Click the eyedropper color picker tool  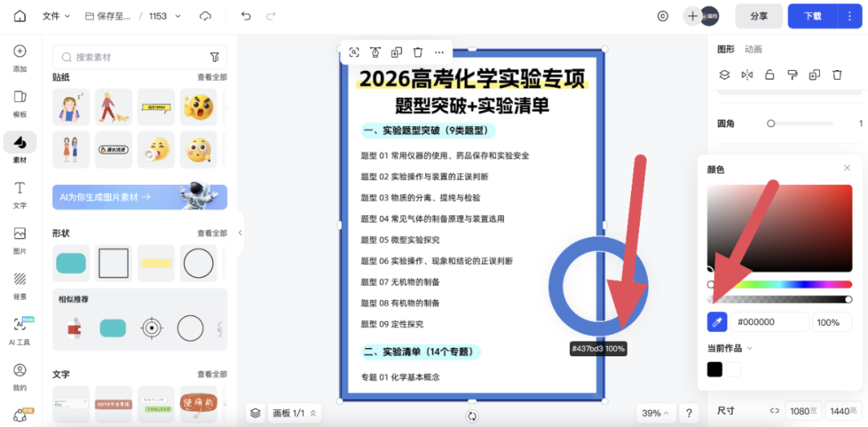click(717, 322)
